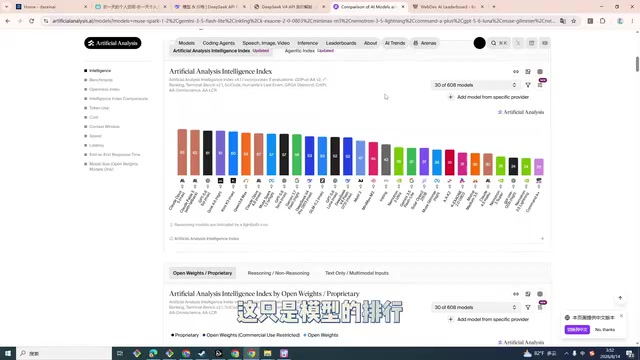
Task: Show hidden icons in the system tray
Action: (x=566, y=353)
